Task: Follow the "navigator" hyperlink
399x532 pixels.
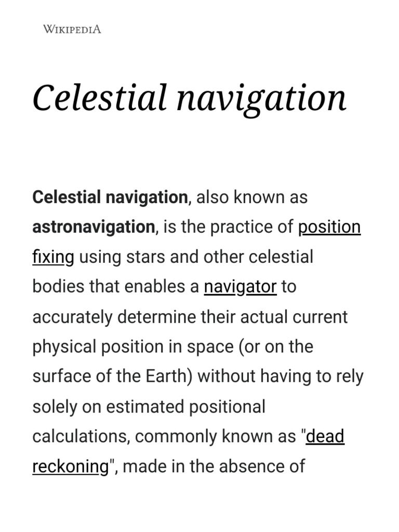Action: [240, 287]
